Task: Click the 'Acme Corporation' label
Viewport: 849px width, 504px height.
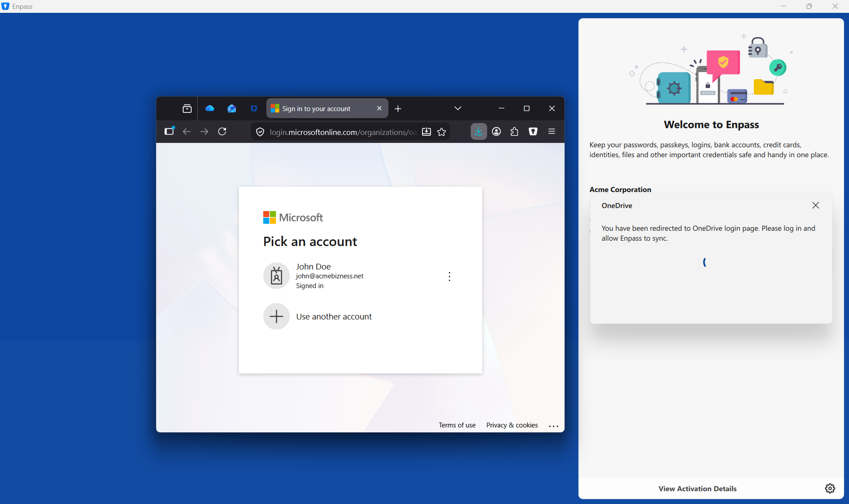Action: [x=620, y=189]
